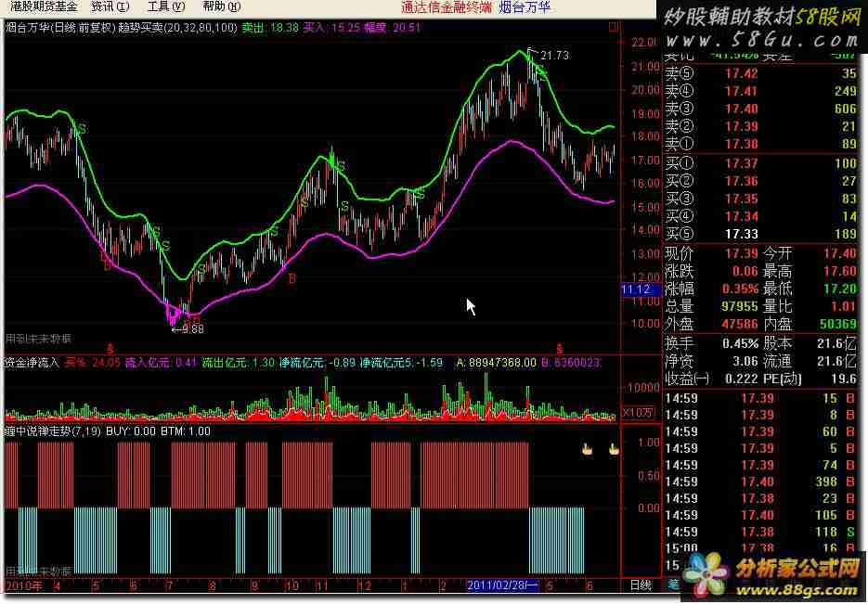
Task: Click the 内盘 50369 value
Action: (x=838, y=324)
